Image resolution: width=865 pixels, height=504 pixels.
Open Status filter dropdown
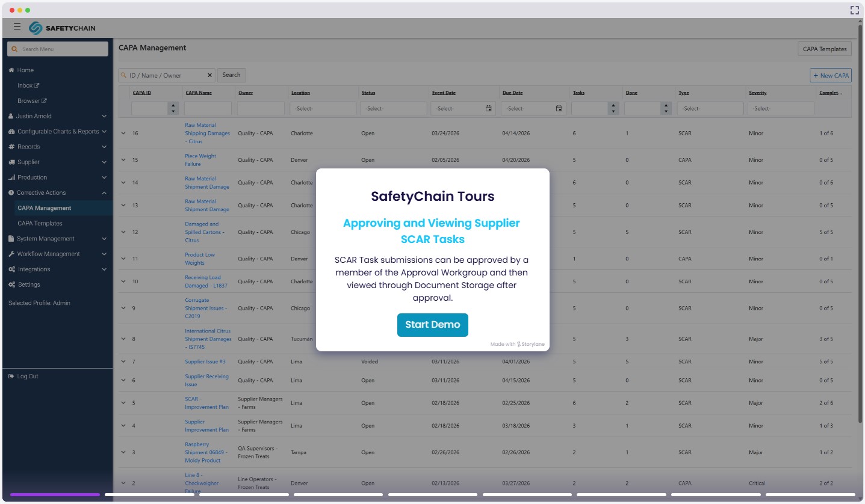point(394,108)
